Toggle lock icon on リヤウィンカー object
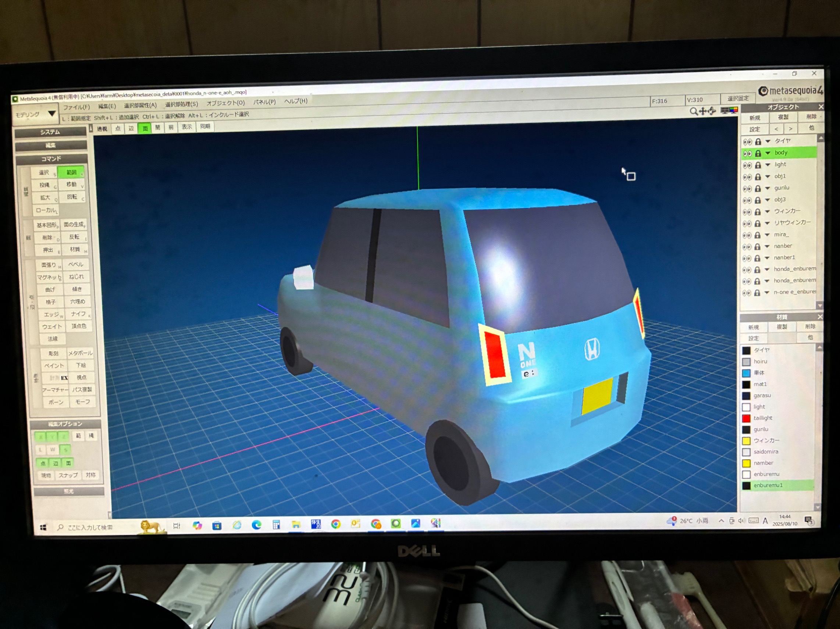840x629 pixels. point(757,224)
